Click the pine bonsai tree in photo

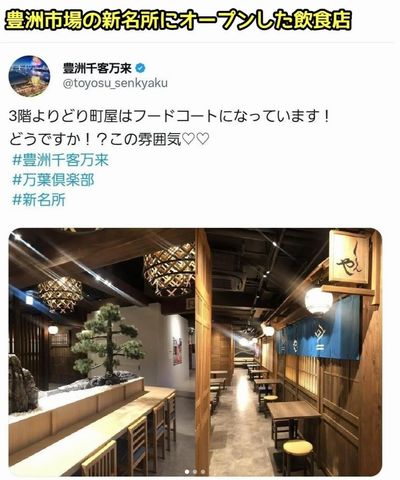coord(108,344)
